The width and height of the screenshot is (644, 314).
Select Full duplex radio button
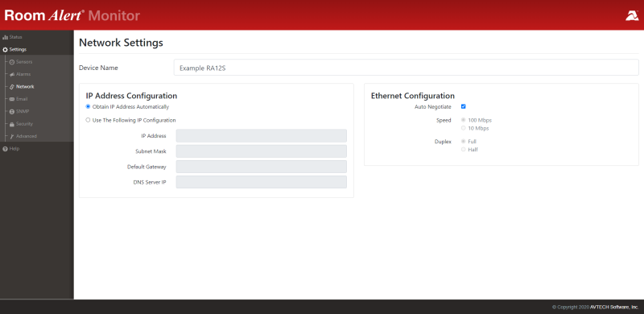point(464,142)
